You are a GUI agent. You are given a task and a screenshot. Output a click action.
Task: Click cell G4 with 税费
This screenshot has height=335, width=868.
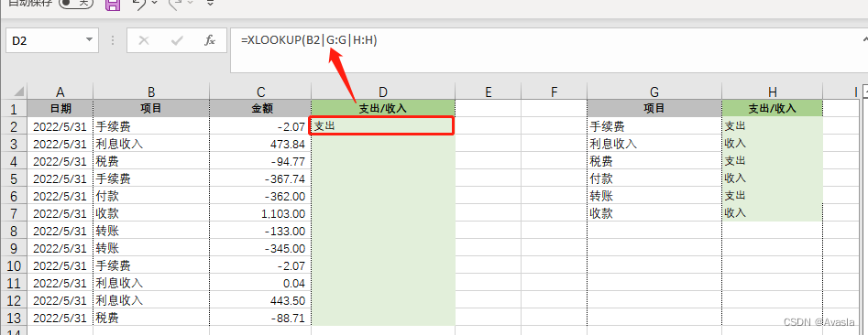(654, 161)
